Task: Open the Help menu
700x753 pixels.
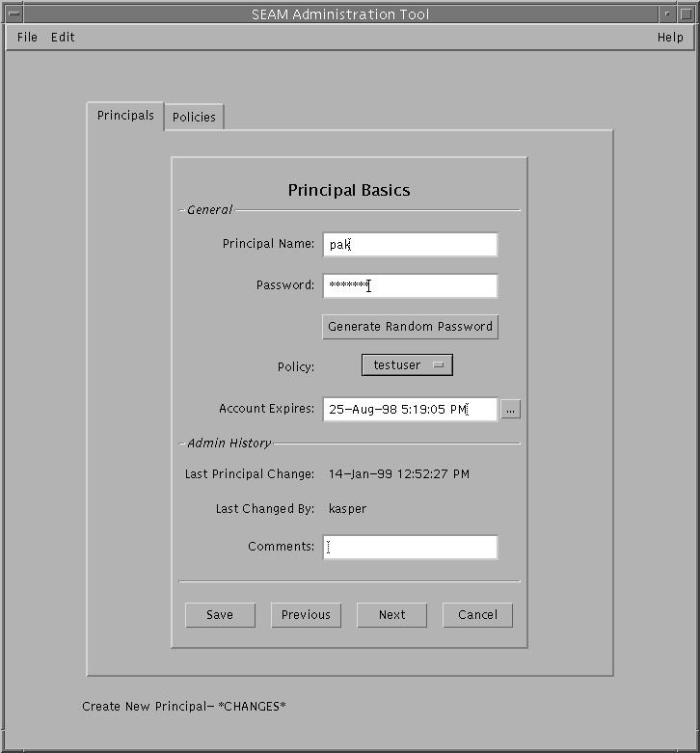Action: coord(669,38)
